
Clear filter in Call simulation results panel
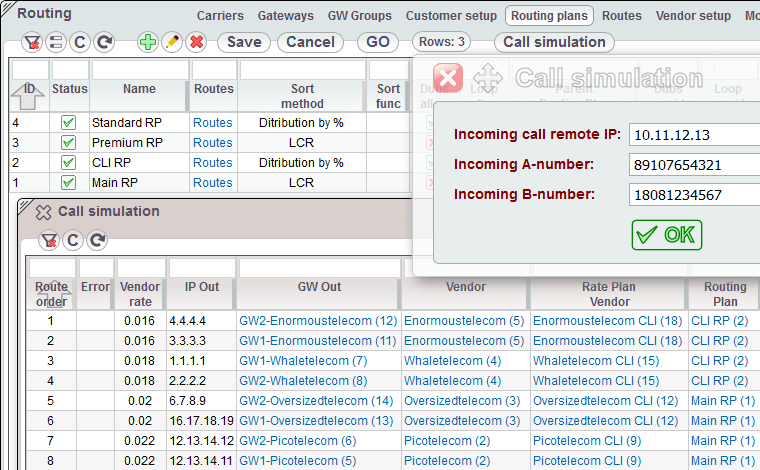point(49,240)
